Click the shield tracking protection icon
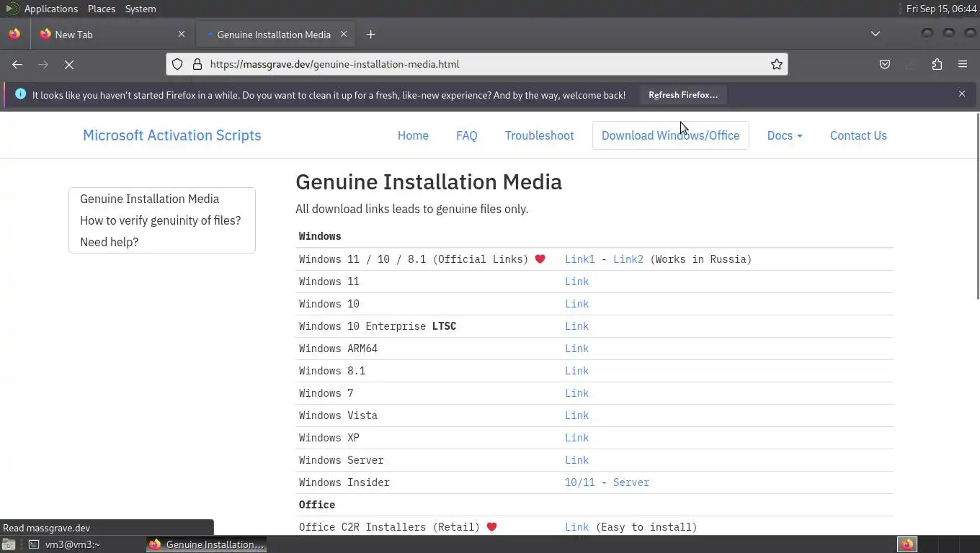The image size is (980, 553). click(x=177, y=64)
